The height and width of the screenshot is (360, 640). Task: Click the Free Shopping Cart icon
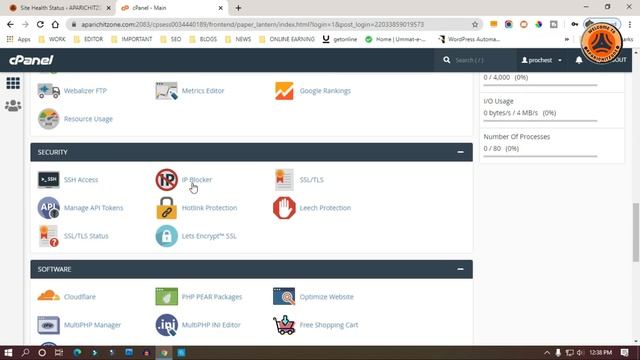284,325
